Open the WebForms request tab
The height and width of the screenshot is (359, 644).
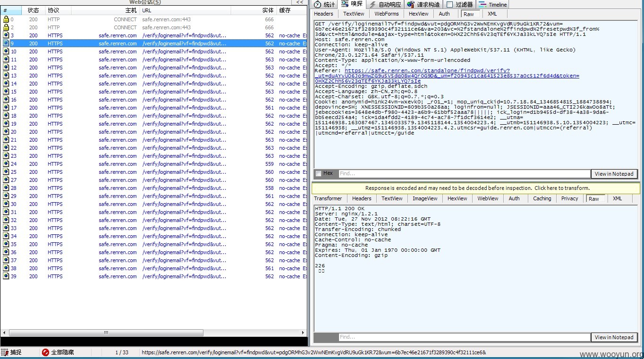(x=387, y=14)
